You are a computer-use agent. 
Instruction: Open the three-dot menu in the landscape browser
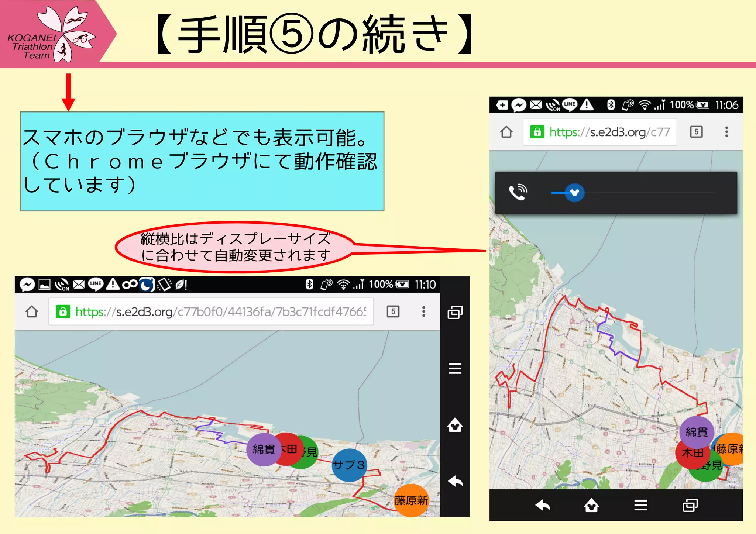click(x=424, y=311)
